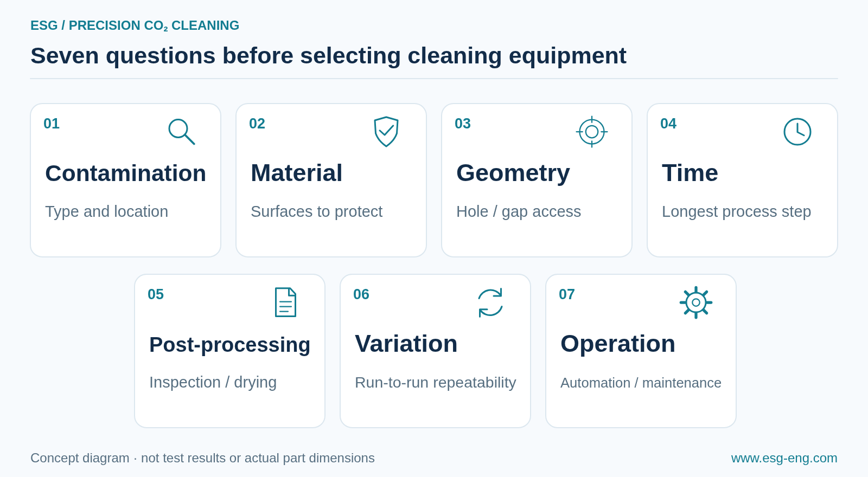Viewport: 868px width, 477px height.
Task: Select the Post-processing heading
Action: [230, 345]
